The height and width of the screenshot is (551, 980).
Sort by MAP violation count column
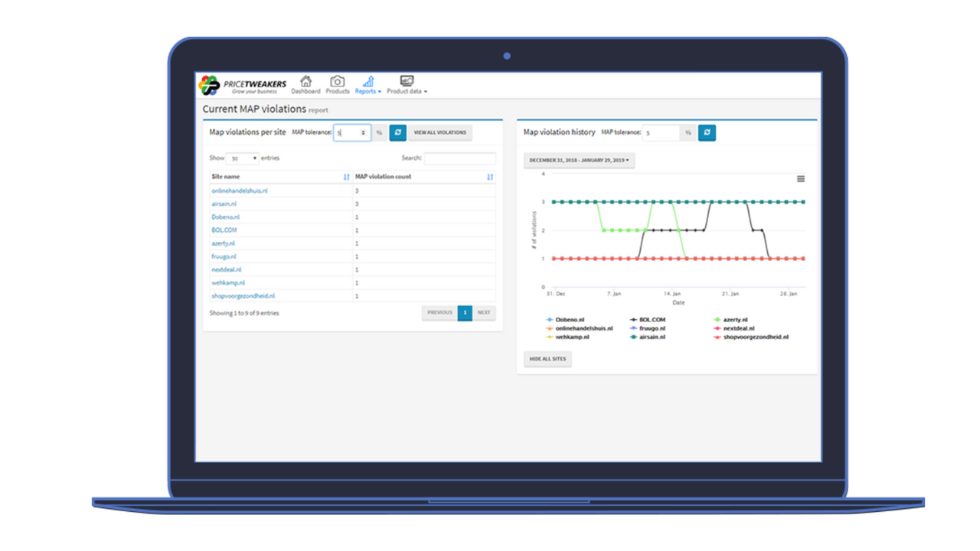click(x=424, y=177)
